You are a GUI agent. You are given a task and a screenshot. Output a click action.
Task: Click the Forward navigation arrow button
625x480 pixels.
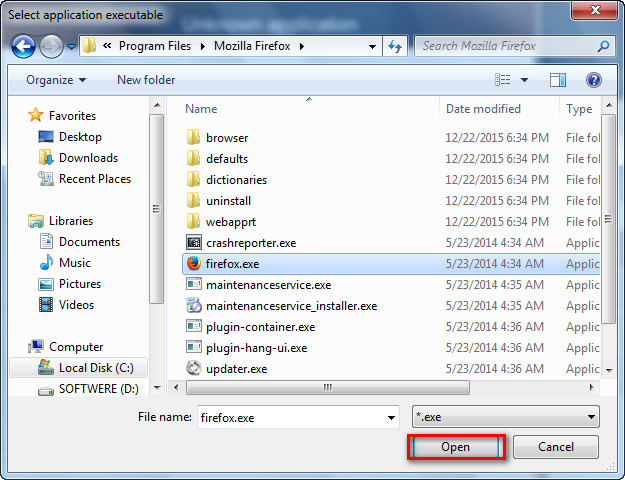tap(51, 47)
